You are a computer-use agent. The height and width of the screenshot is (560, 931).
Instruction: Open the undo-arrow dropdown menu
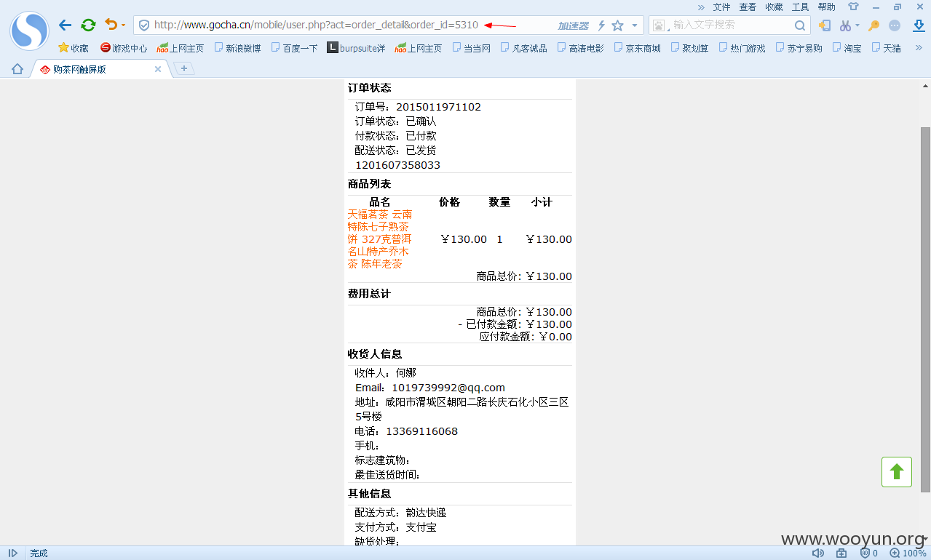coord(123,25)
